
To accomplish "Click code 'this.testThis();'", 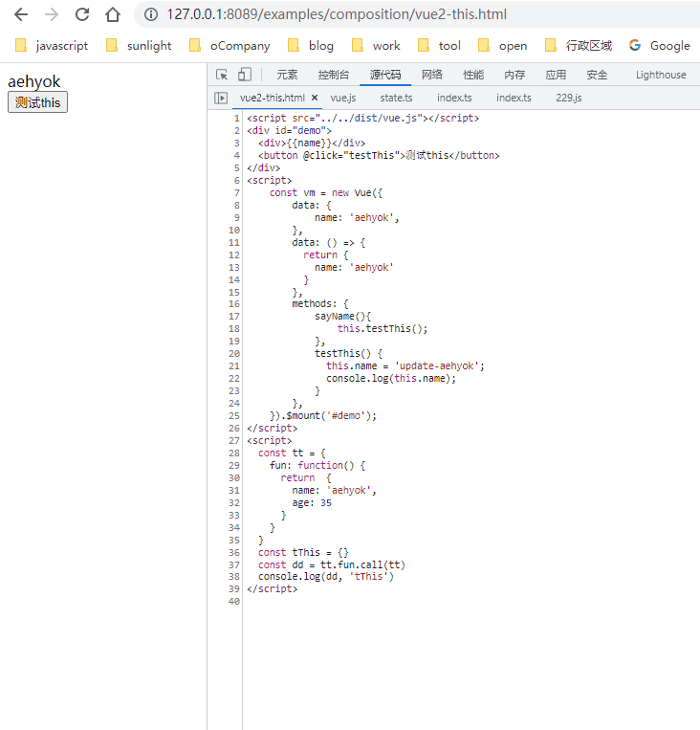I will (383, 329).
